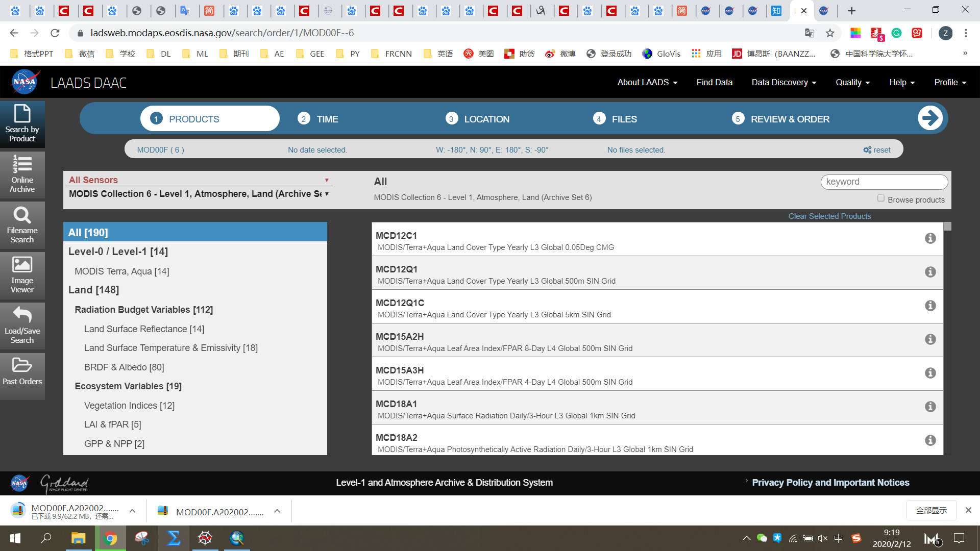Open File Explorer from the taskbar
The height and width of the screenshot is (551, 980).
coord(78,538)
